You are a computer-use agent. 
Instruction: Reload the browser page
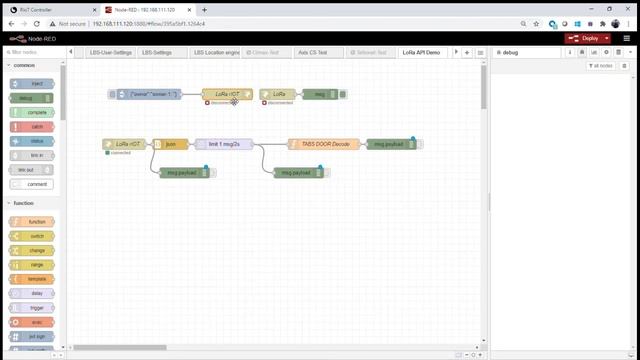click(x=37, y=24)
